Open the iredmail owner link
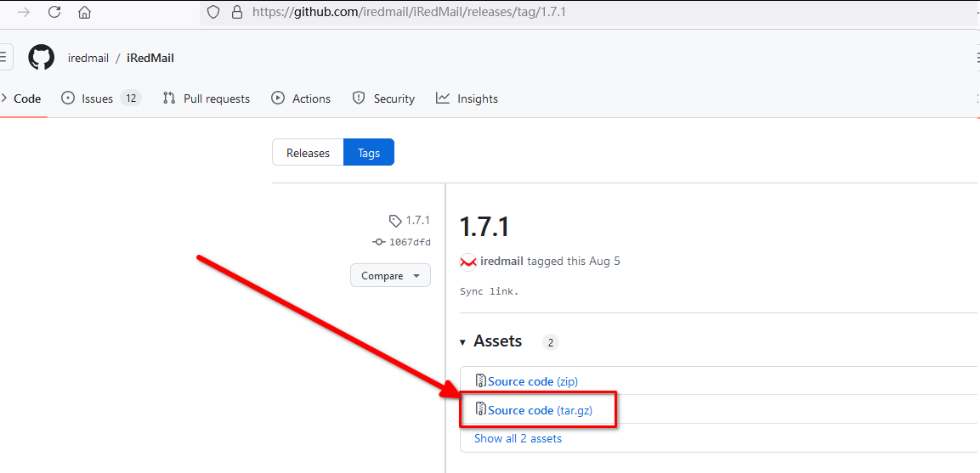This screenshot has height=473, width=980. click(x=88, y=58)
